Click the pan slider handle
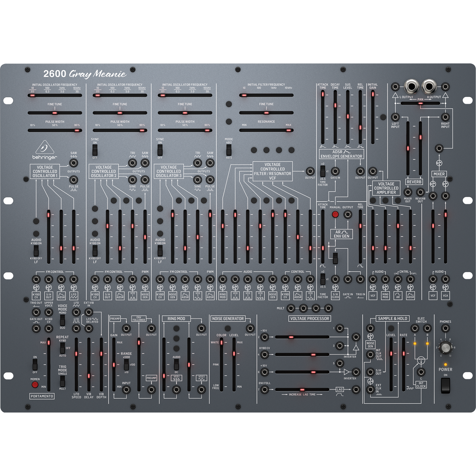This screenshot has height=476, width=476. (420, 104)
